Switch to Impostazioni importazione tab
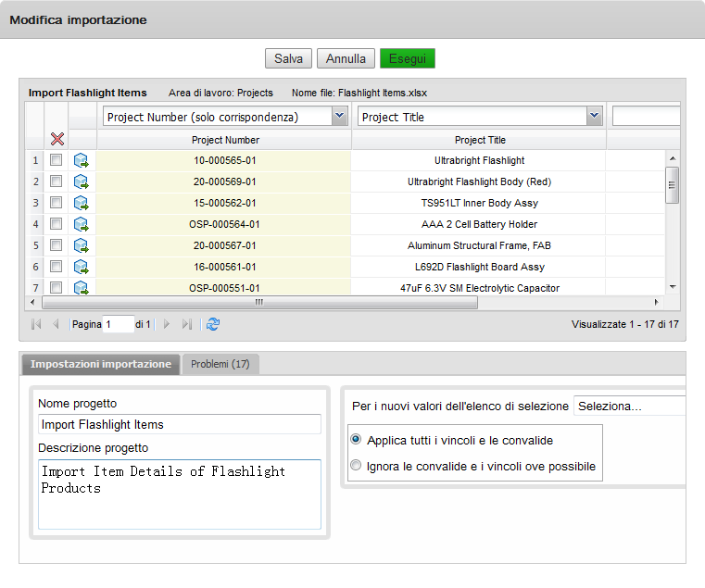The height and width of the screenshot is (588, 705). [x=101, y=364]
